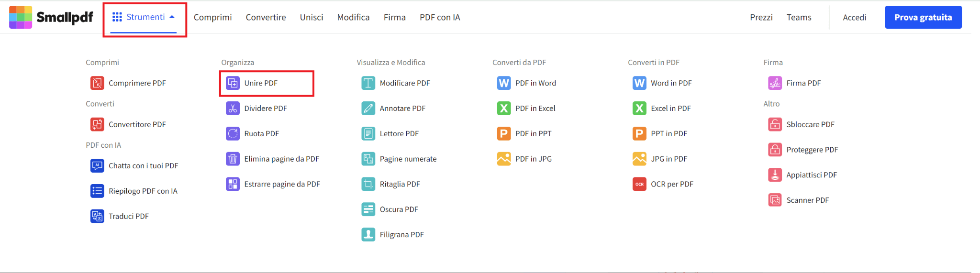Image resolution: width=980 pixels, height=273 pixels.
Task: Open the Chatta con i tuoi PDF icon
Action: [97, 166]
